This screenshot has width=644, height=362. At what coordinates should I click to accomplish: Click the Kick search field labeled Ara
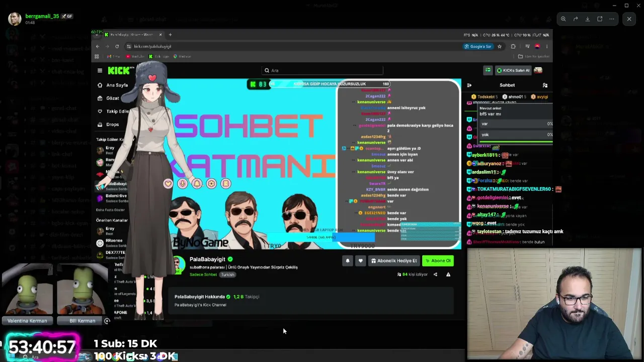323,70
